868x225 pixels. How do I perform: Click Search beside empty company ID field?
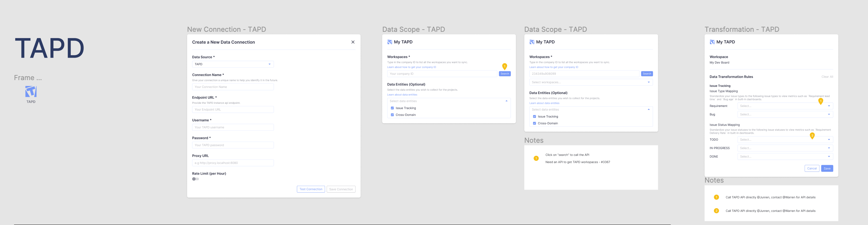click(x=504, y=74)
